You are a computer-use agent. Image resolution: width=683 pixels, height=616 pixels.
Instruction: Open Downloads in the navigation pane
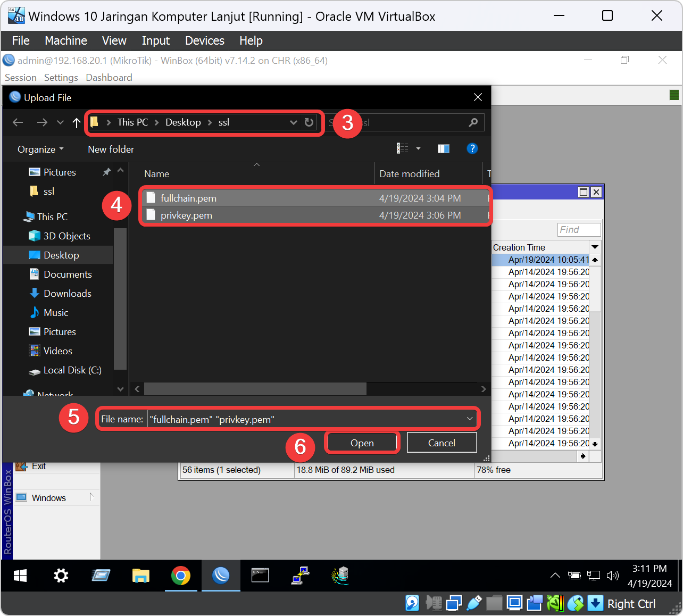pyautogui.click(x=67, y=294)
